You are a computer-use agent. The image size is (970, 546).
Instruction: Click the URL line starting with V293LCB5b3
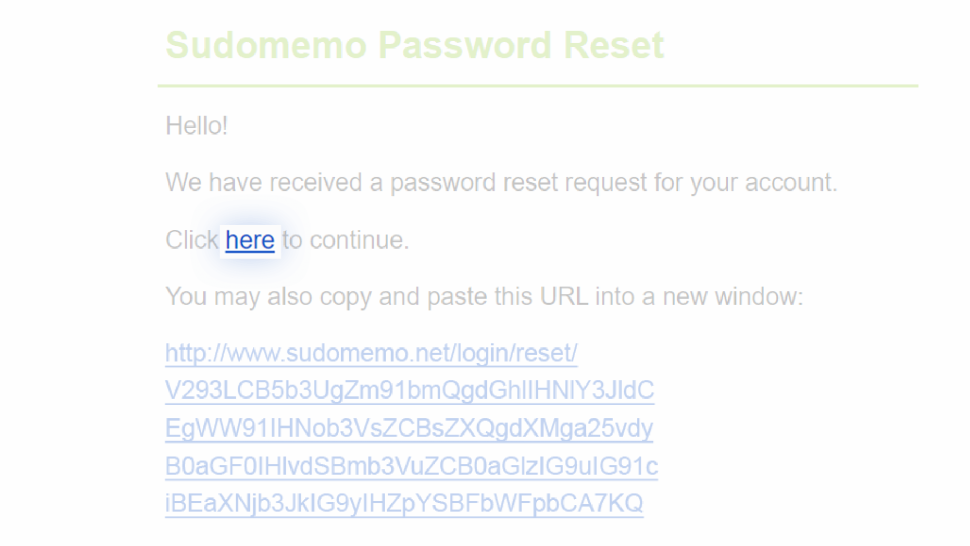coord(410,391)
